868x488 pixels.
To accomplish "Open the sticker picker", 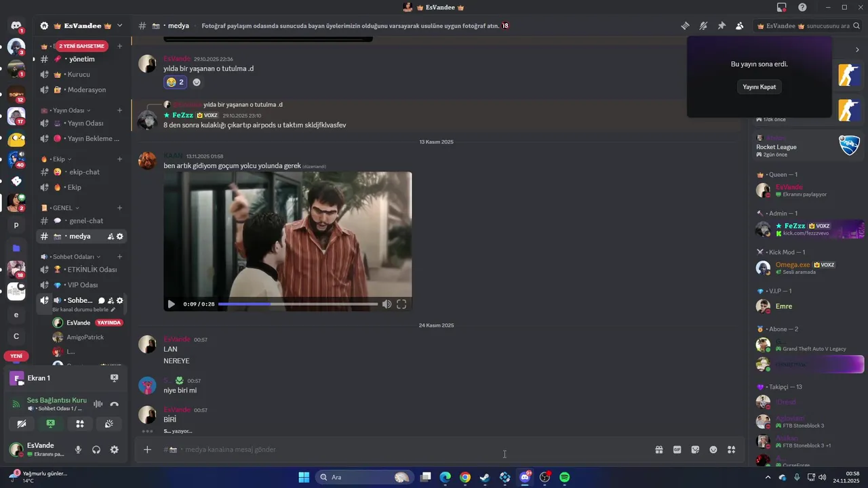I will pos(695,449).
